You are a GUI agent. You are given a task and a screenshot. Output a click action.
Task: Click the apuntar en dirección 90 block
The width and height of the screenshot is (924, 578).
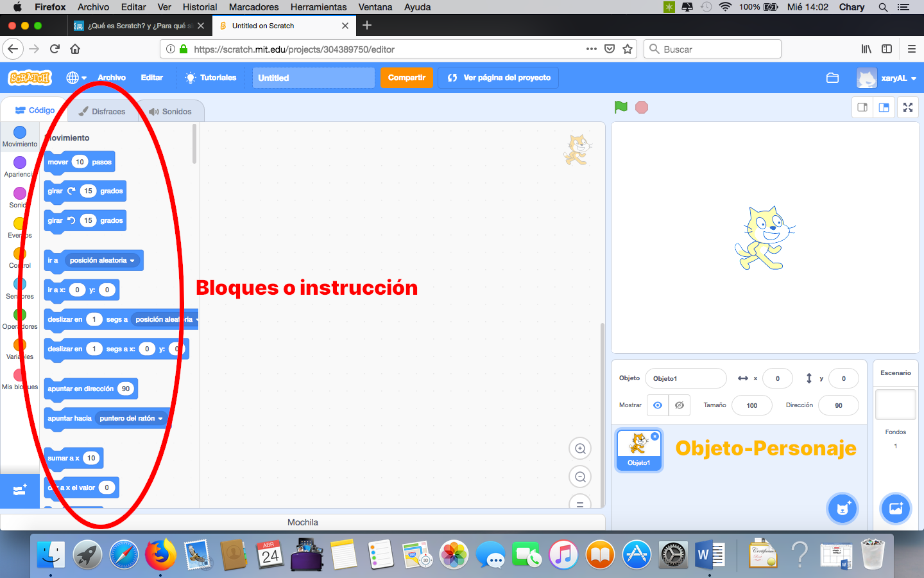point(90,389)
